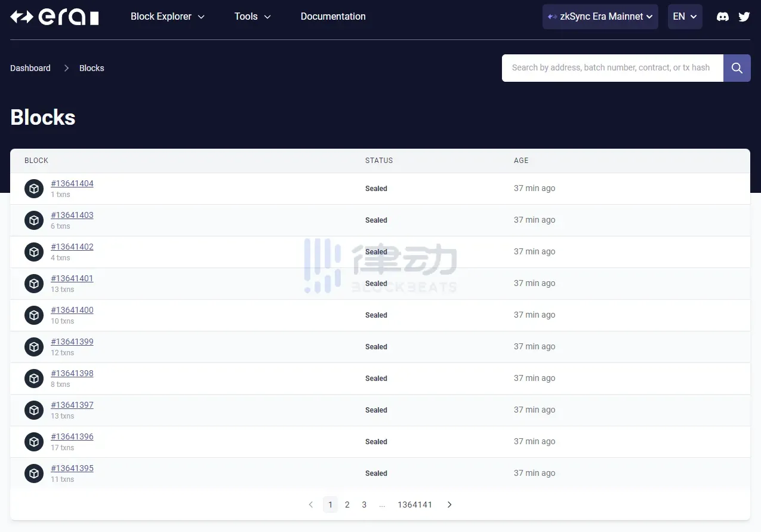Click cube icon for block #13641395

(x=34, y=473)
